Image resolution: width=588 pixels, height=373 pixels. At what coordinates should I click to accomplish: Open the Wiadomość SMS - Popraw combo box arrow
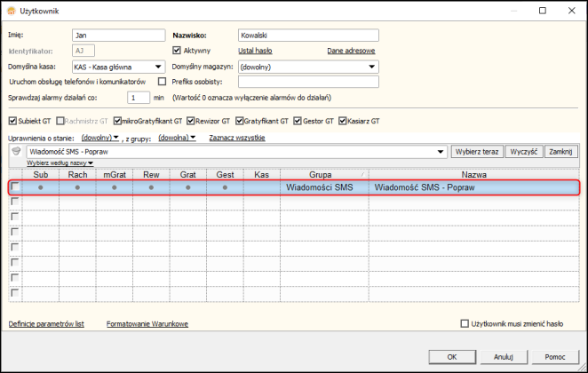pos(441,152)
